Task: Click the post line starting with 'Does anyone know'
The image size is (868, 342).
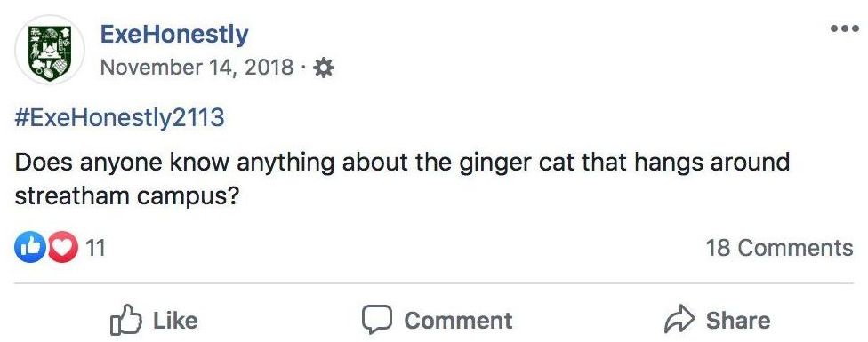Action: (402, 163)
